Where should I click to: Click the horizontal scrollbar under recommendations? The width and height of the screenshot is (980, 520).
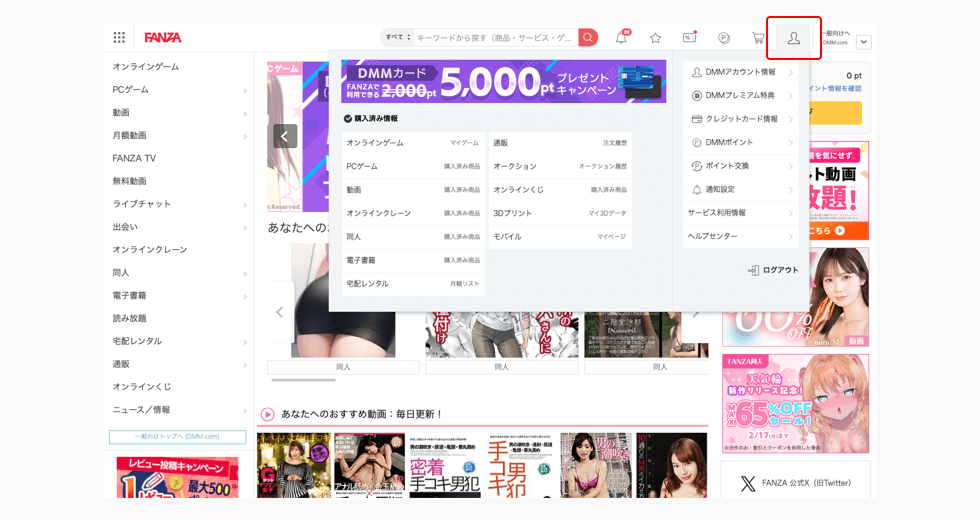click(304, 380)
